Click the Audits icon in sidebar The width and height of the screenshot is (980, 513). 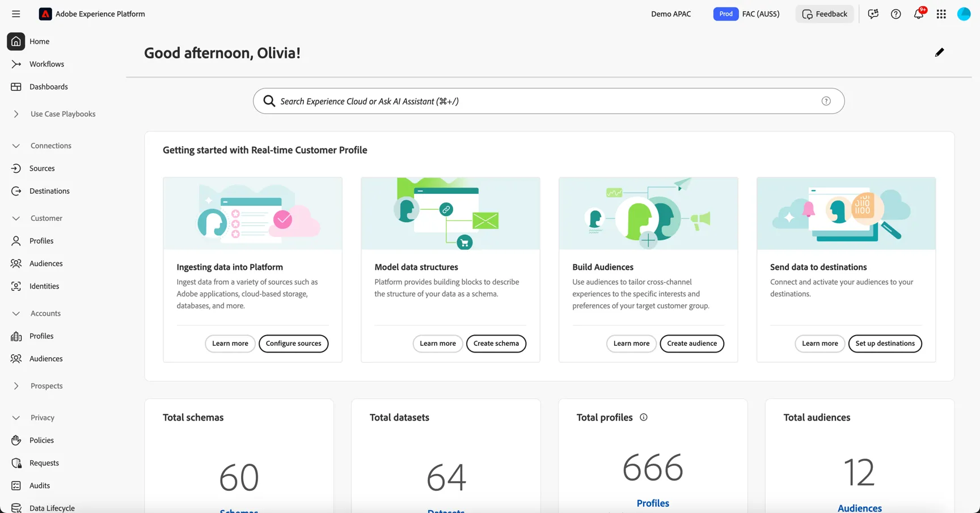coord(16,486)
